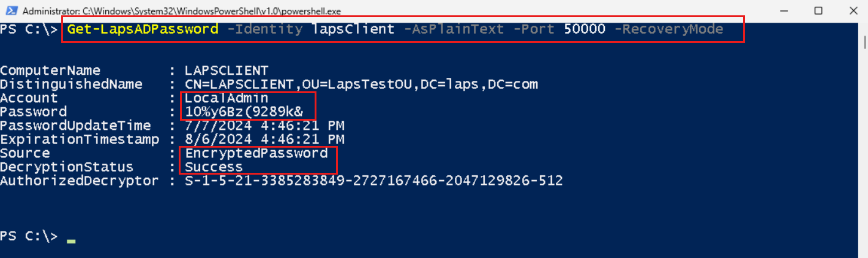Click the scrollbar up arrow

click(x=862, y=28)
